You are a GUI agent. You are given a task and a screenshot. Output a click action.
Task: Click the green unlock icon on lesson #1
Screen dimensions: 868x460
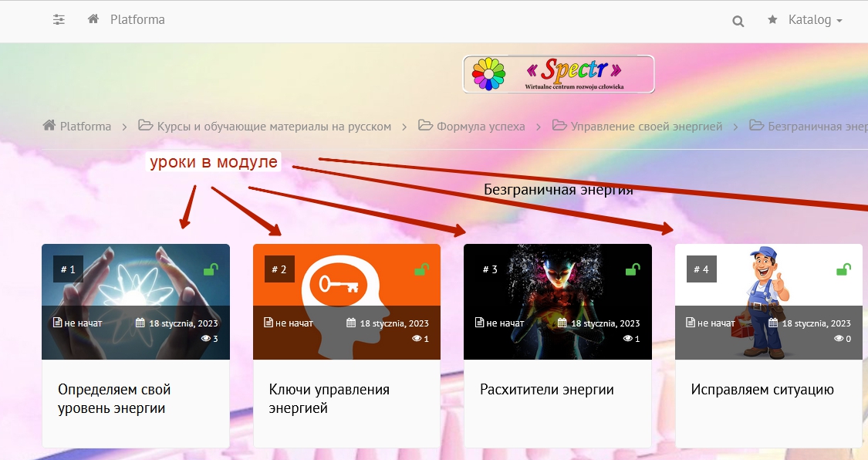click(x=211, y=269)
